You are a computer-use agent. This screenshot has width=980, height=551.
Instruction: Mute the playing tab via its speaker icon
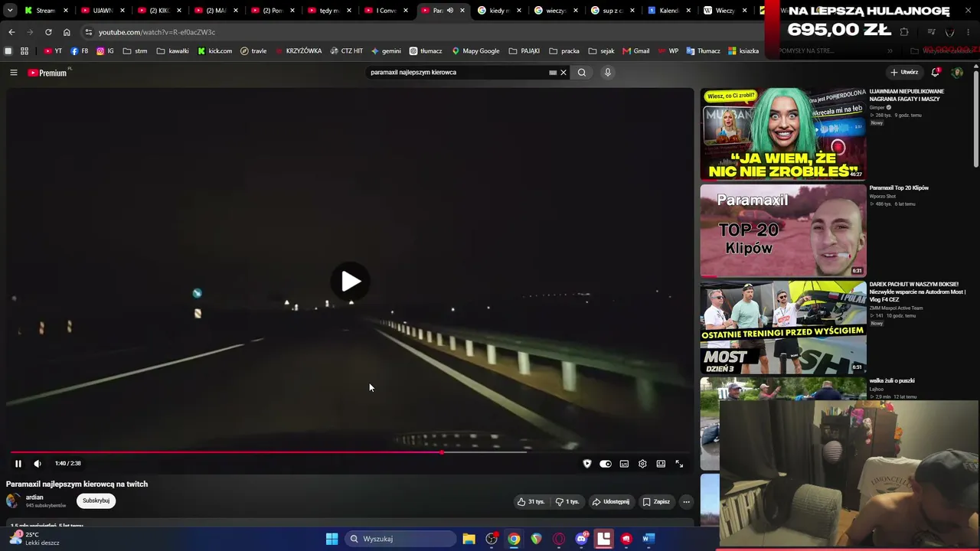pyautogui.click(x=450, y=11)
